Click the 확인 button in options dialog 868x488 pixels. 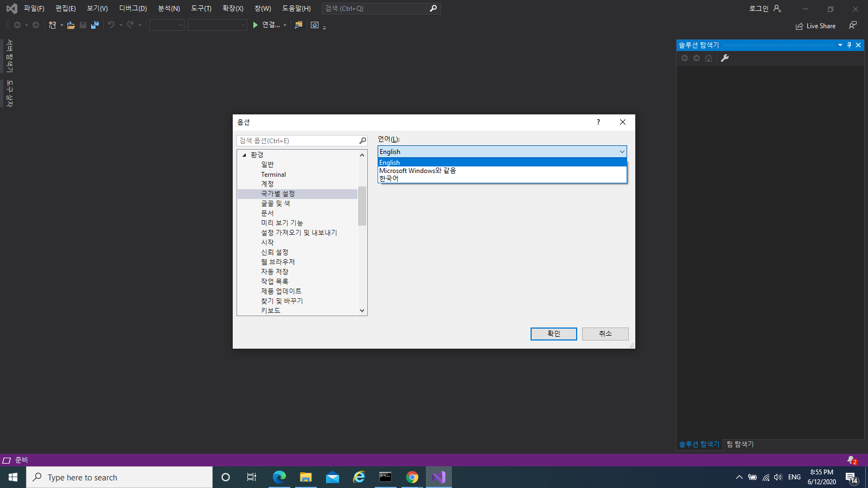553,333
